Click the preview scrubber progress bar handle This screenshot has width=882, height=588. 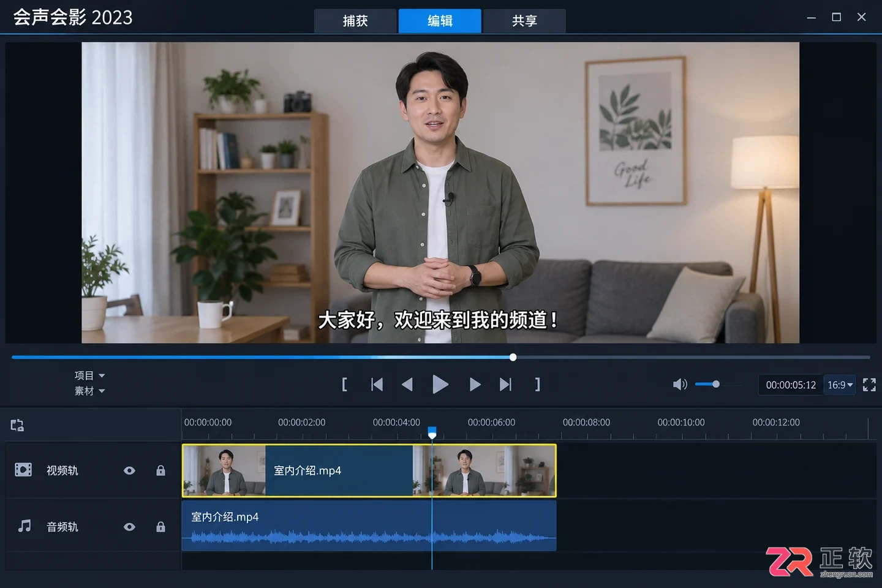513,357
